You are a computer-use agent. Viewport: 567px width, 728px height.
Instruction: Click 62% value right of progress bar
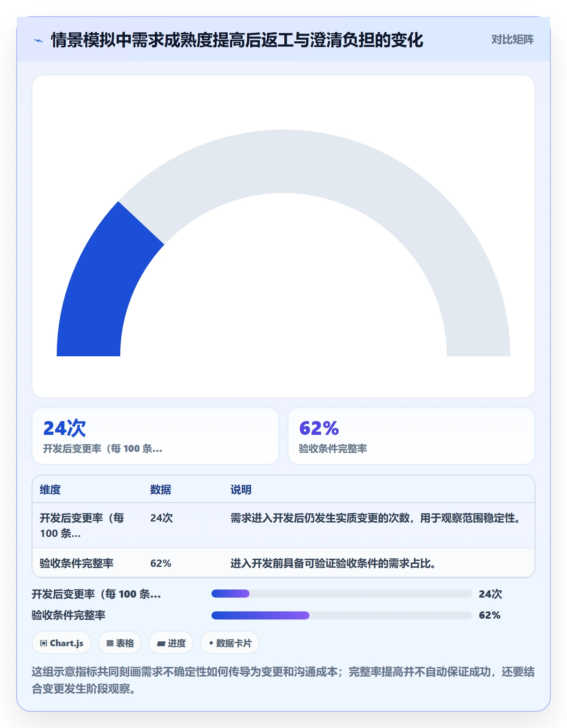click(x=490, y=615)
